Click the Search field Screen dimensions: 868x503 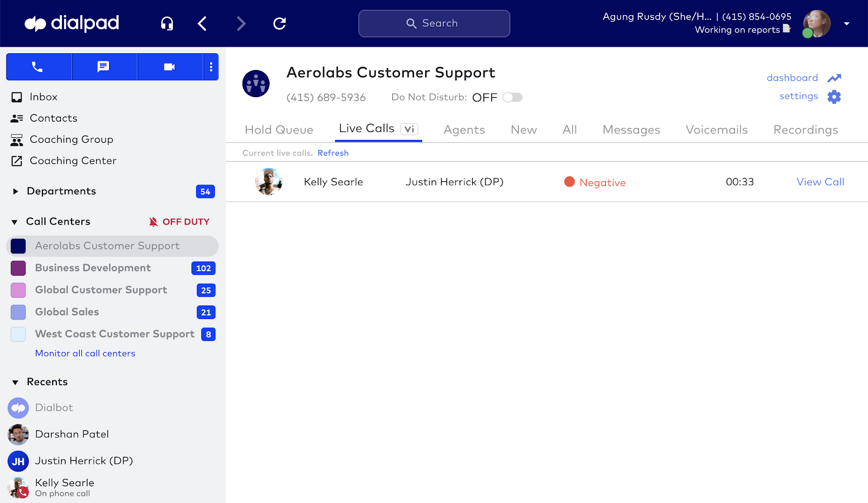434,23
